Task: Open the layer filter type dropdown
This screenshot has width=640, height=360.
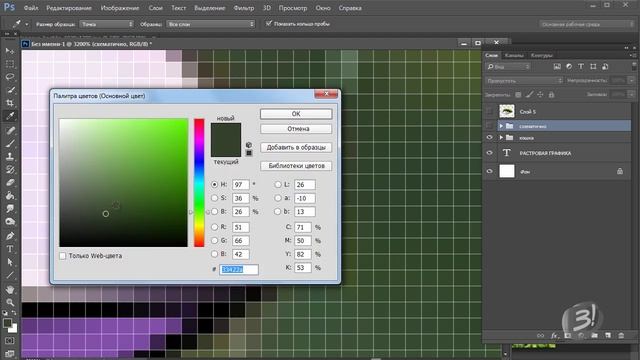Action: tap(508, 67)
